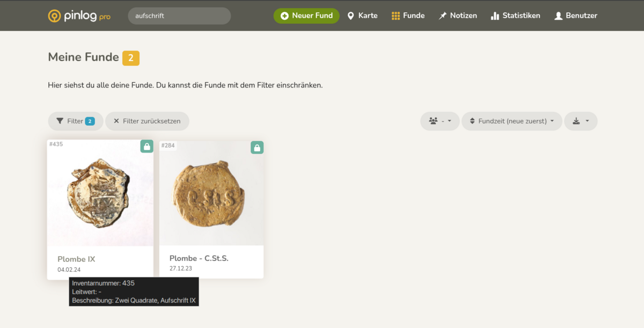Click Filter zurücksetzen button

(147, 121)
